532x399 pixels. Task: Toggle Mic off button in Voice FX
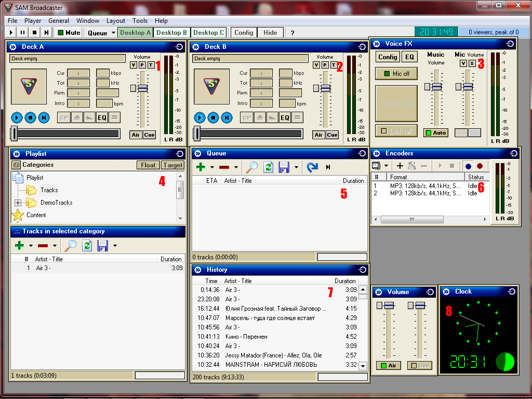point(396,74)
